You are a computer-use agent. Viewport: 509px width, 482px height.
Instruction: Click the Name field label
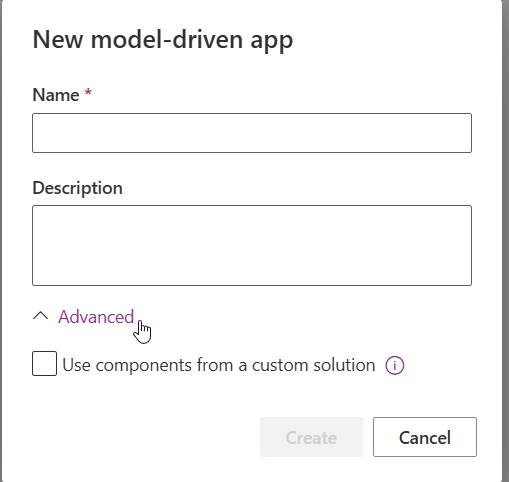56,95
